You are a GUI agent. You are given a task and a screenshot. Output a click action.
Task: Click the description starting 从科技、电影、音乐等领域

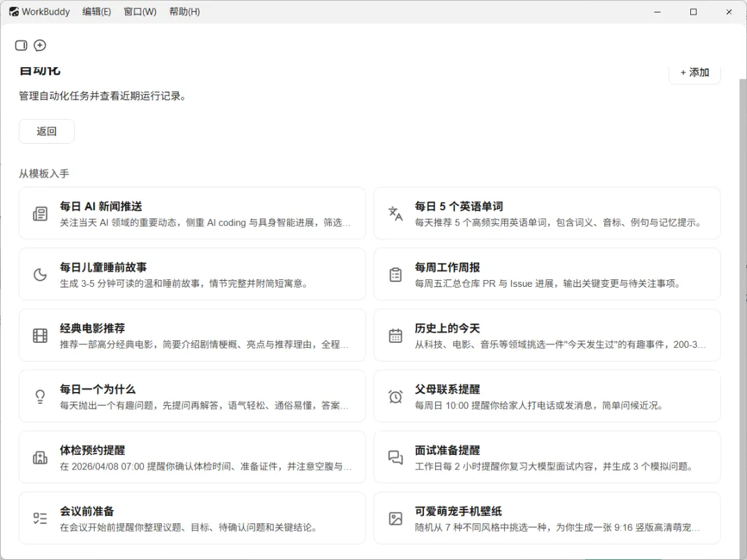click(560, 345)
